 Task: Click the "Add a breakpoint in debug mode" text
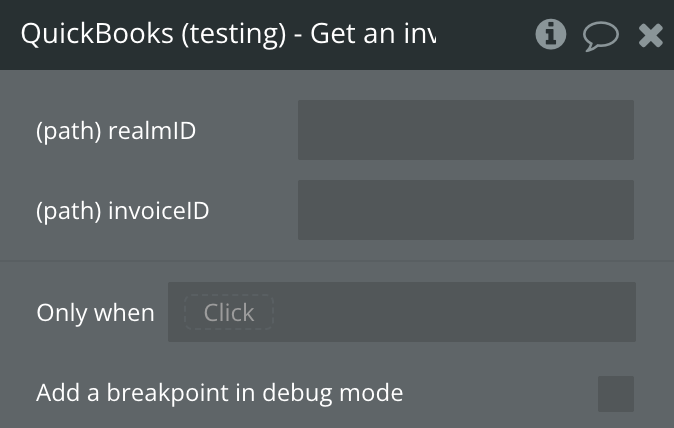pos(220,393)
